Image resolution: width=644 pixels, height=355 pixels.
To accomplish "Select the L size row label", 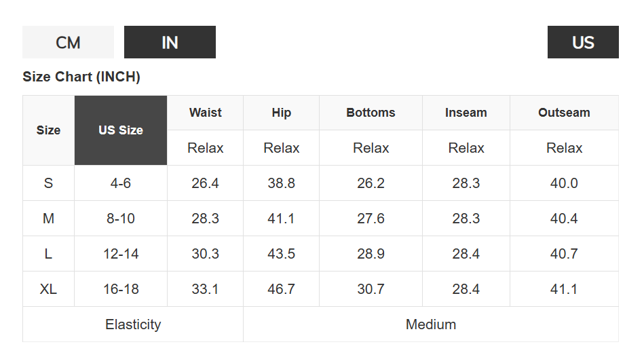I will (x=48, y=254).
